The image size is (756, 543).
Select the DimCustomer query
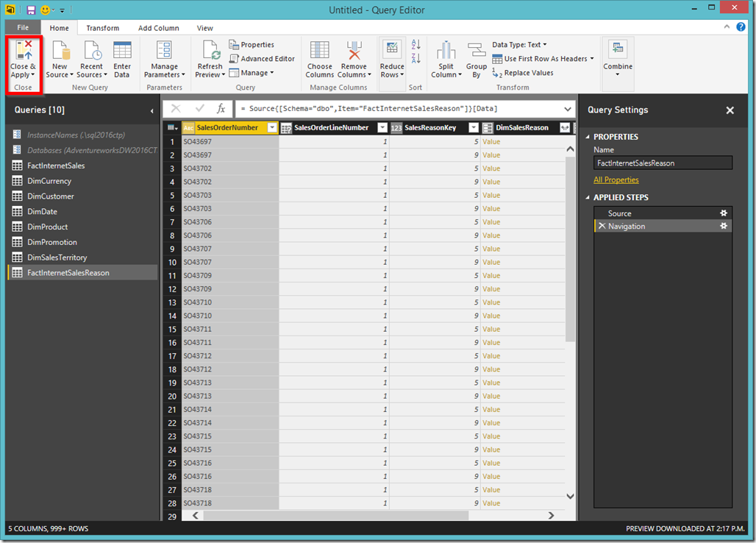(82, 196)
